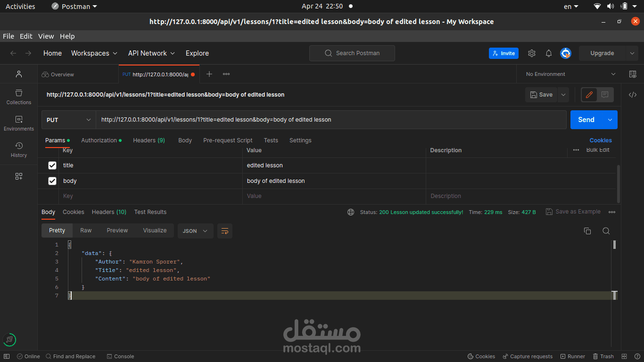Open the JSON format dropdown
The height and width of the screenshot is (362, 644).
(195, 231)
